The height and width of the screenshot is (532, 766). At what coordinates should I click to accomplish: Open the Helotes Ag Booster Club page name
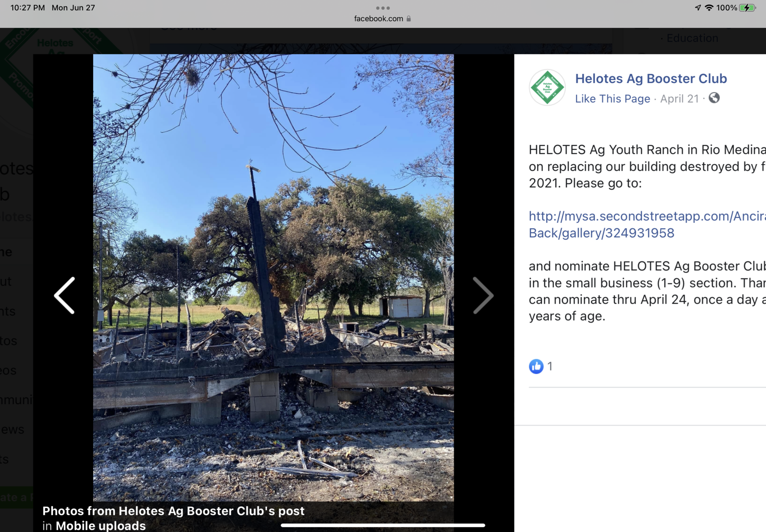point(651,78)
